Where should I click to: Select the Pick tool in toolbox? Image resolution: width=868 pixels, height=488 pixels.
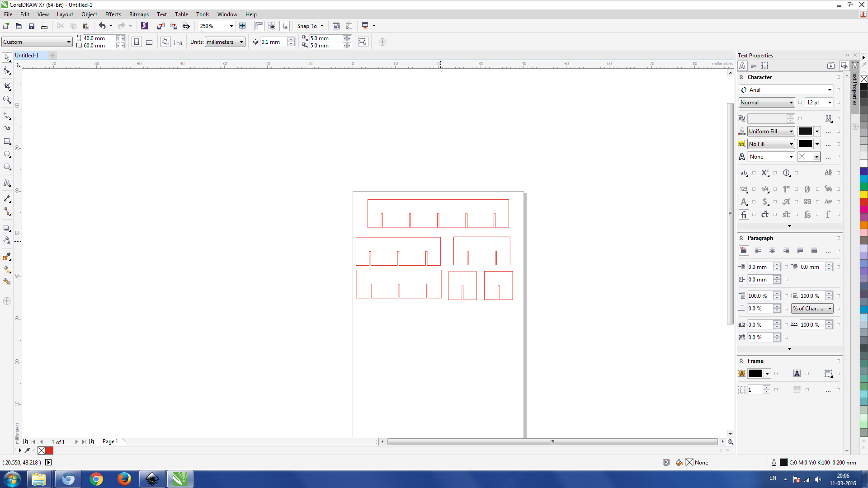click(7, 57)
